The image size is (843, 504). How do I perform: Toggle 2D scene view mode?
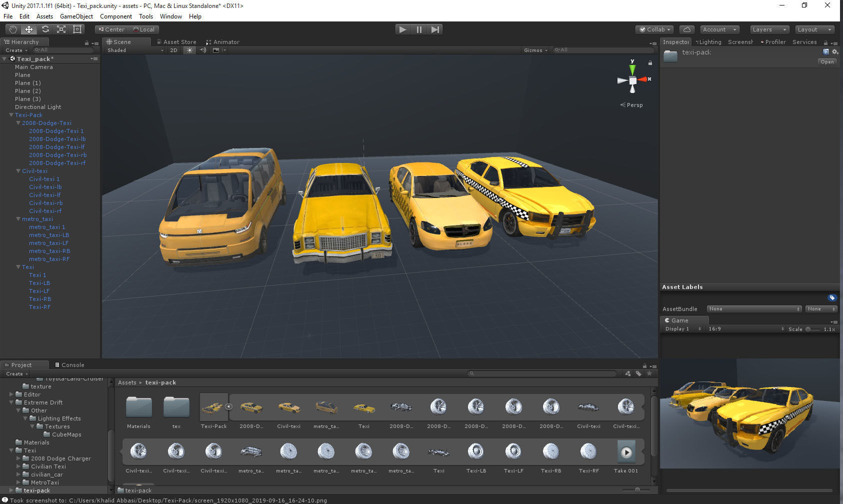(173, 50)
